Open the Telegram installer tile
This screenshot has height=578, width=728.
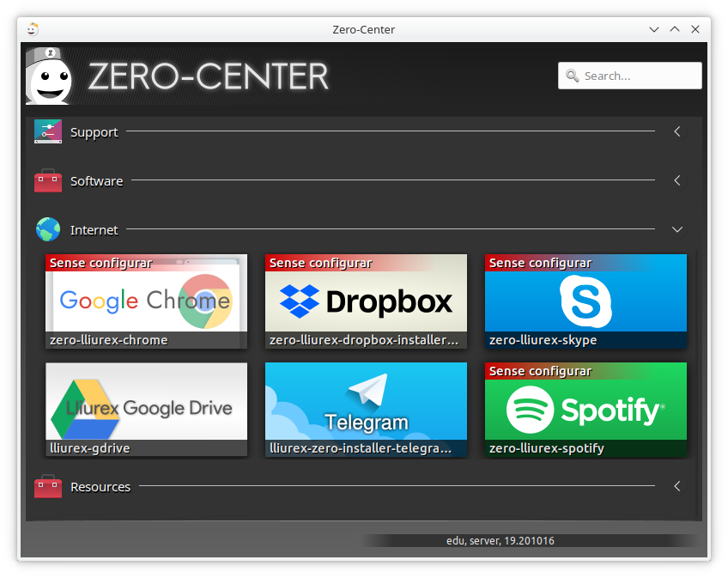pyautogui.click(x=366, y=410)
